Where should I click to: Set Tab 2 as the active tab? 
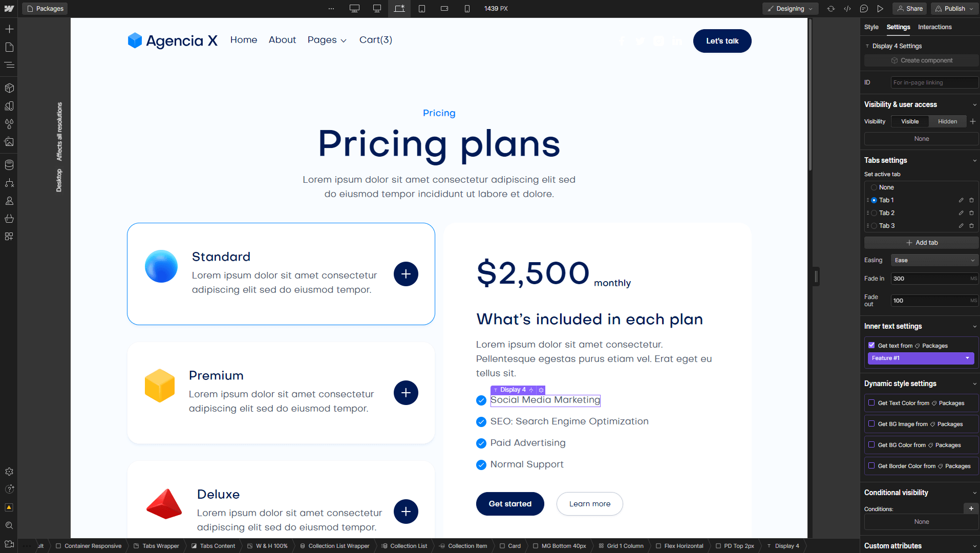[874, 212]
